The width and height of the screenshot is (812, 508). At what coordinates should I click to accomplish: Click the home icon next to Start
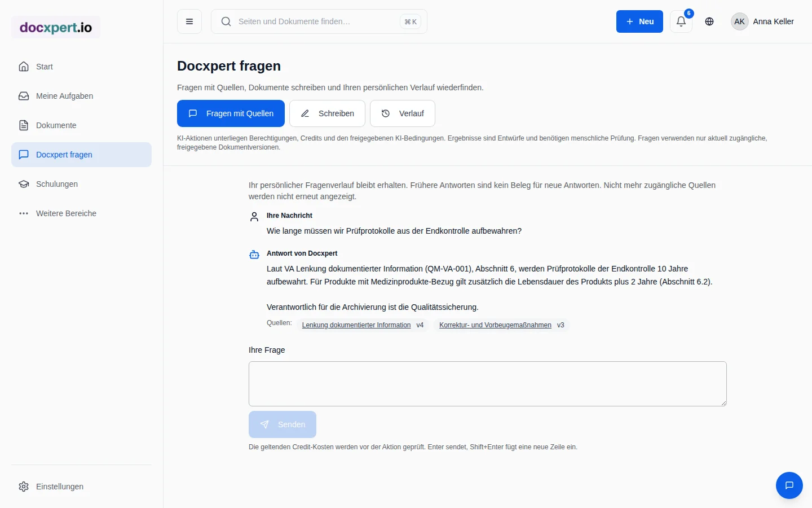tap(24, 67)
